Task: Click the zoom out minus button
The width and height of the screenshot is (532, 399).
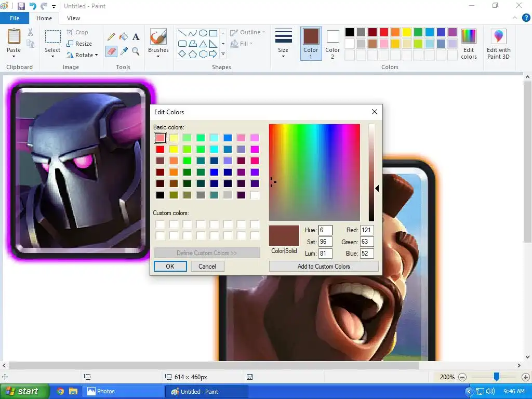Action: coord(462,377)
